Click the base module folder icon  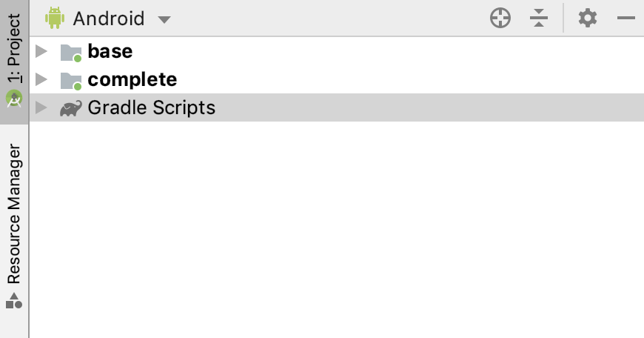(71, 52)
